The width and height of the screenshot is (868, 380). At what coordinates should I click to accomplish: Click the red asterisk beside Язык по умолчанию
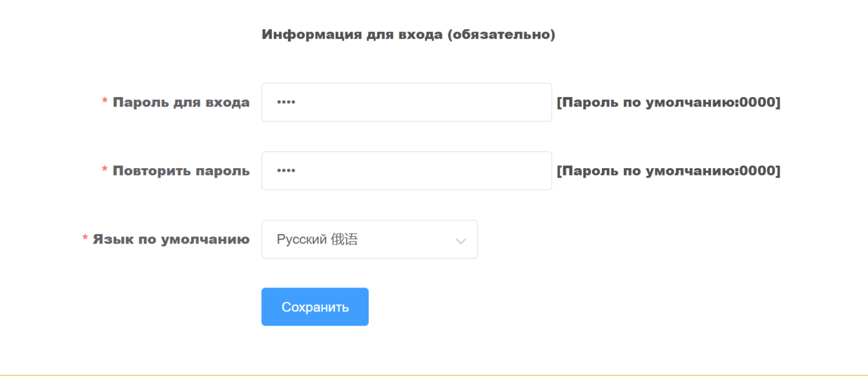(x=85, y=239)
